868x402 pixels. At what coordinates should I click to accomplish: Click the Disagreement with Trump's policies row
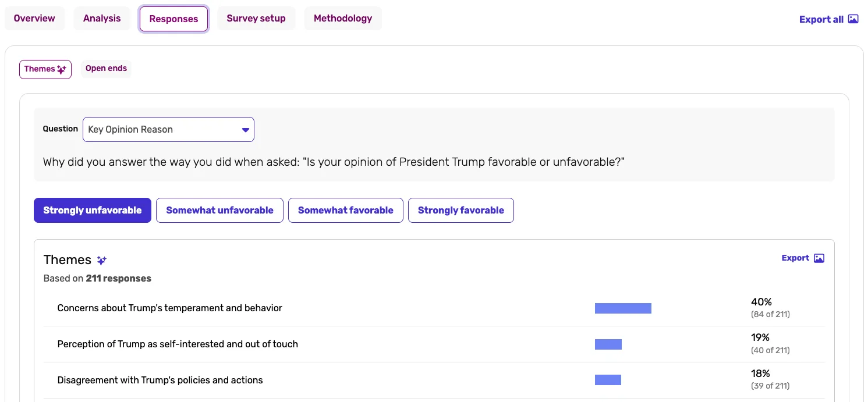(160, 380)
